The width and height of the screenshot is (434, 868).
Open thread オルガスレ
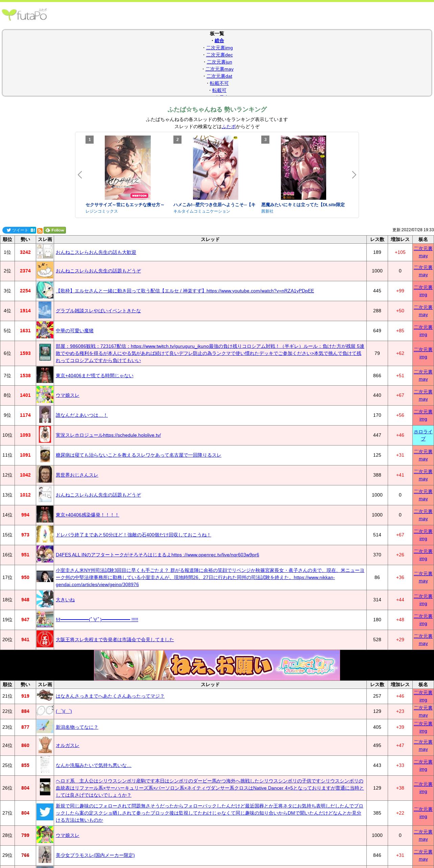68,745
